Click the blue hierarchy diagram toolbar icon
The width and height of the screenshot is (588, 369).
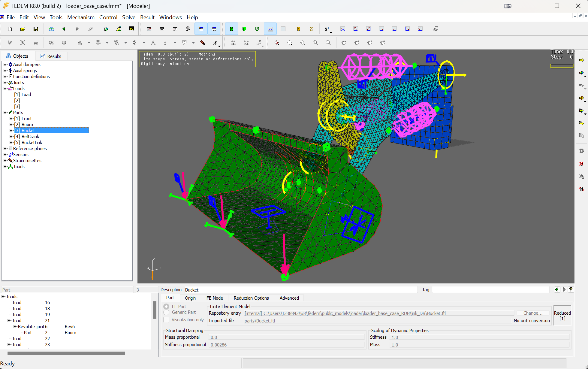pos(51,29)
